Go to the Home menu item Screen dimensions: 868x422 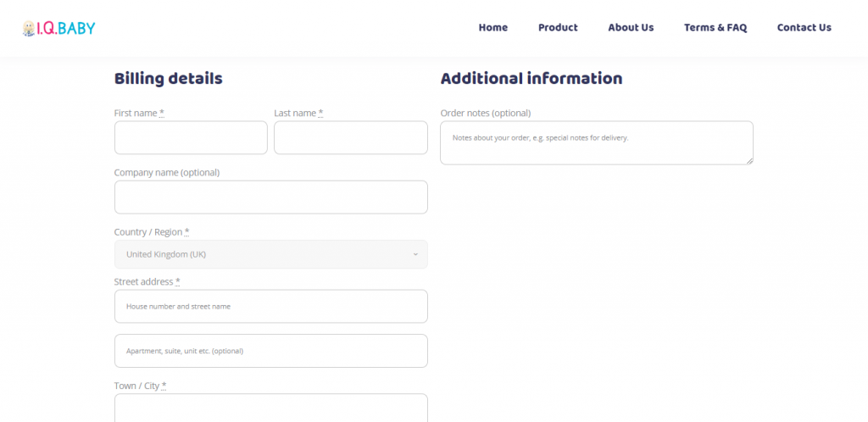(493, 28)
